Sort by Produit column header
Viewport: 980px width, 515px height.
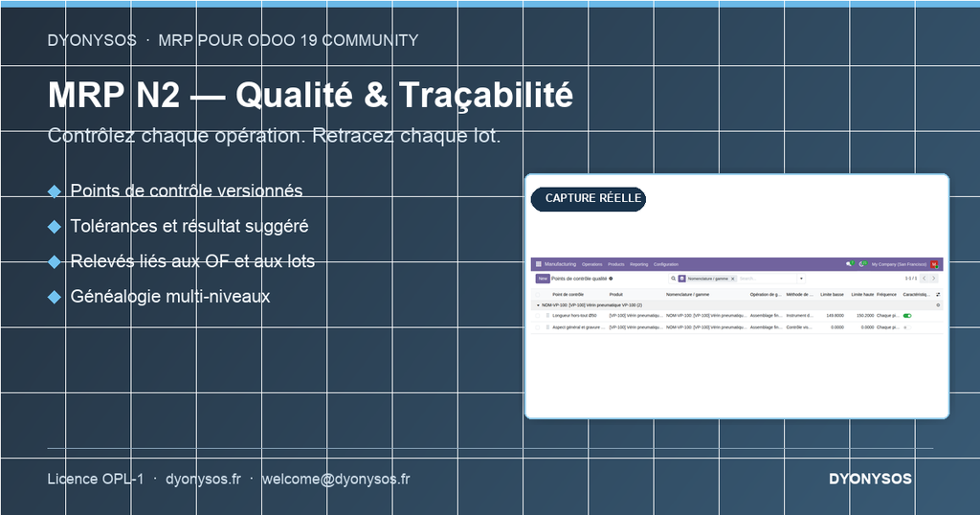click(615, 295)
